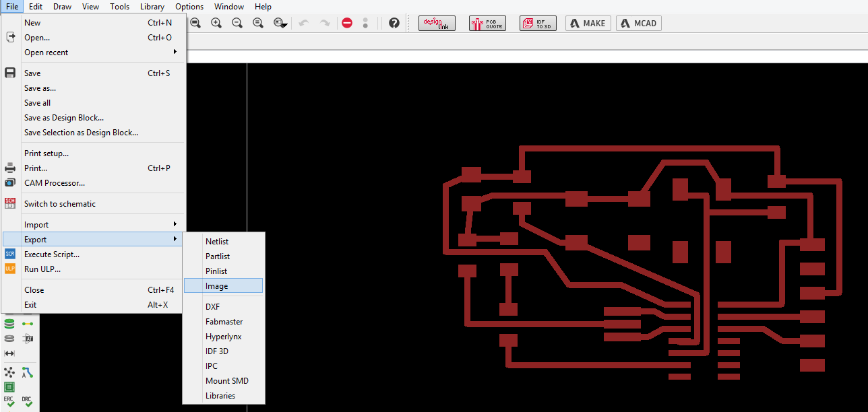868x412 pixels.
Task: Click the Open folder icon in the File menu
Action: tap(10, 37)
